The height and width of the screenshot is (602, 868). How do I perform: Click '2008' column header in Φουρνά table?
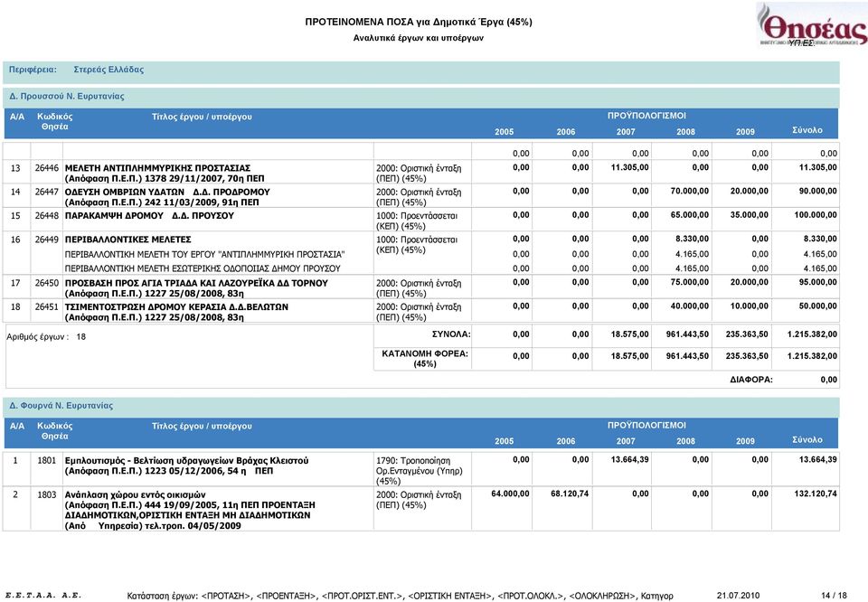[x=685, y=441]
